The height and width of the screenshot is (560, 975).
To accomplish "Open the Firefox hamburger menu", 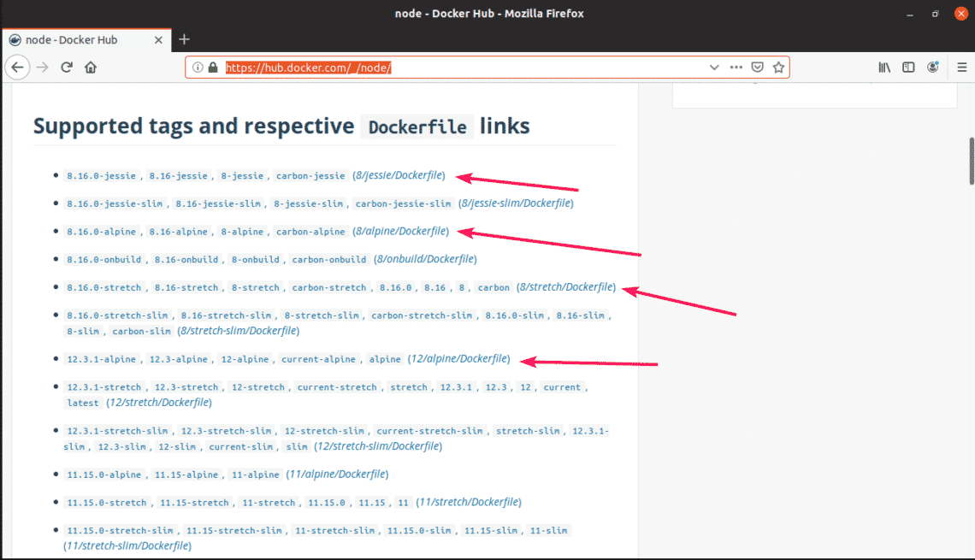I will 961,68.
